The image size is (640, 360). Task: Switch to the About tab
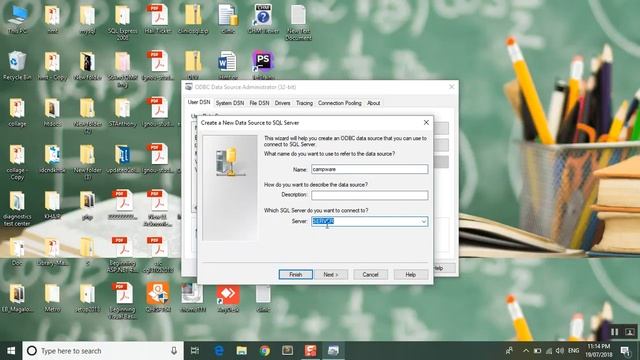373,103
